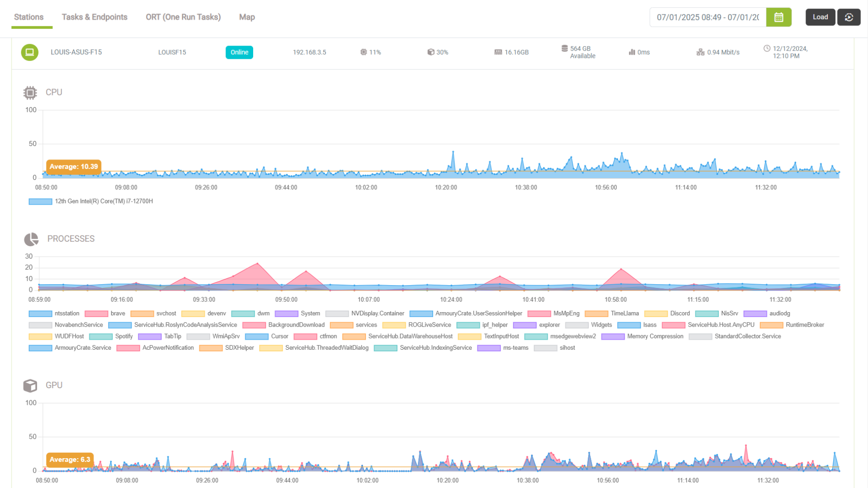Click the disk icon showing 564 GB Available
Viewport: 868px width, 488px height.
565,49
